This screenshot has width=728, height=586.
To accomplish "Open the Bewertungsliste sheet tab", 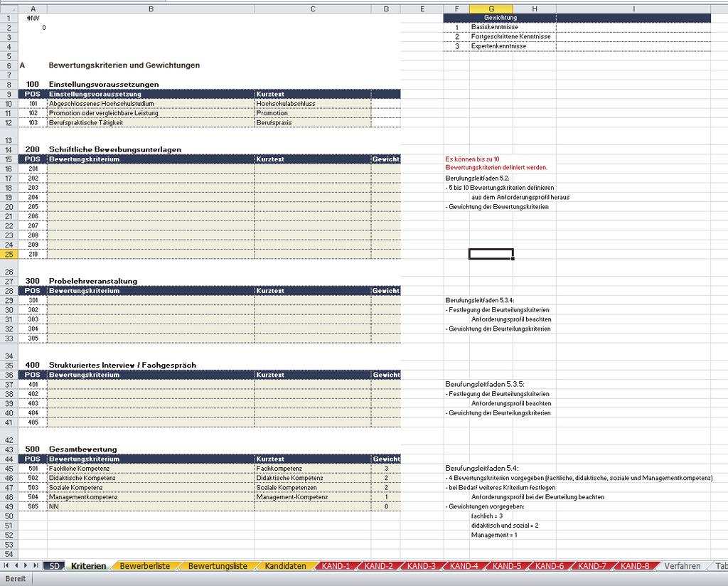I will click(x=217, y=566).
